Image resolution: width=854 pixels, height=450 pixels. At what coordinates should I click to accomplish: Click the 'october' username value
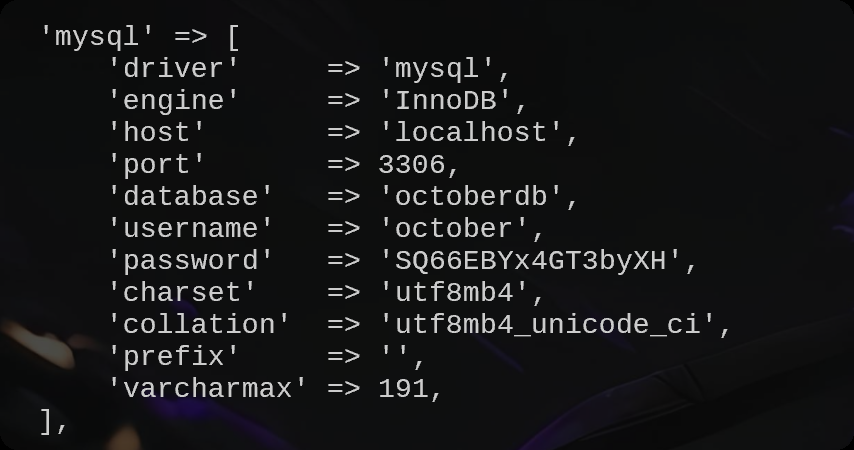[x=453, y=229]
